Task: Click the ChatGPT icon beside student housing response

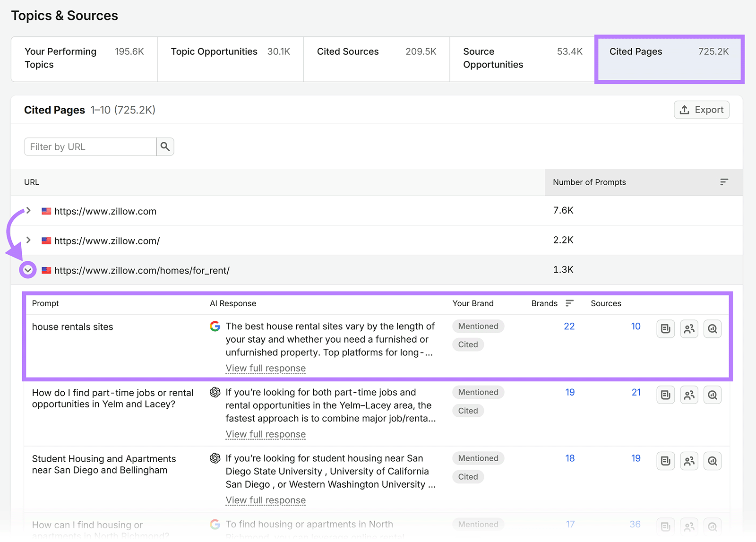Action: [215, 458]
